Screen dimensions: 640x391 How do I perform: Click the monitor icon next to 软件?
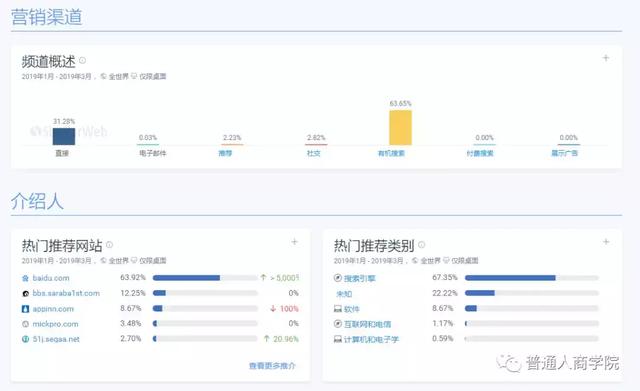click(338, 309)
